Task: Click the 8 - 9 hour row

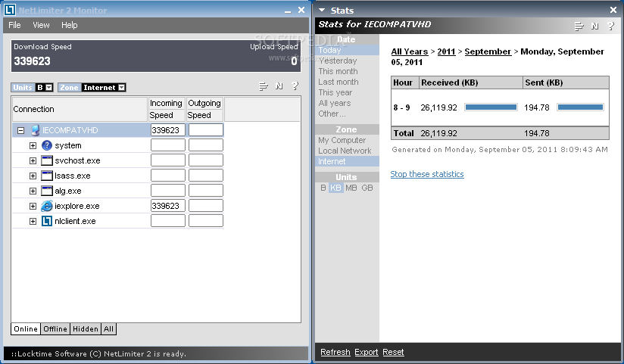Action: [500, 107]
